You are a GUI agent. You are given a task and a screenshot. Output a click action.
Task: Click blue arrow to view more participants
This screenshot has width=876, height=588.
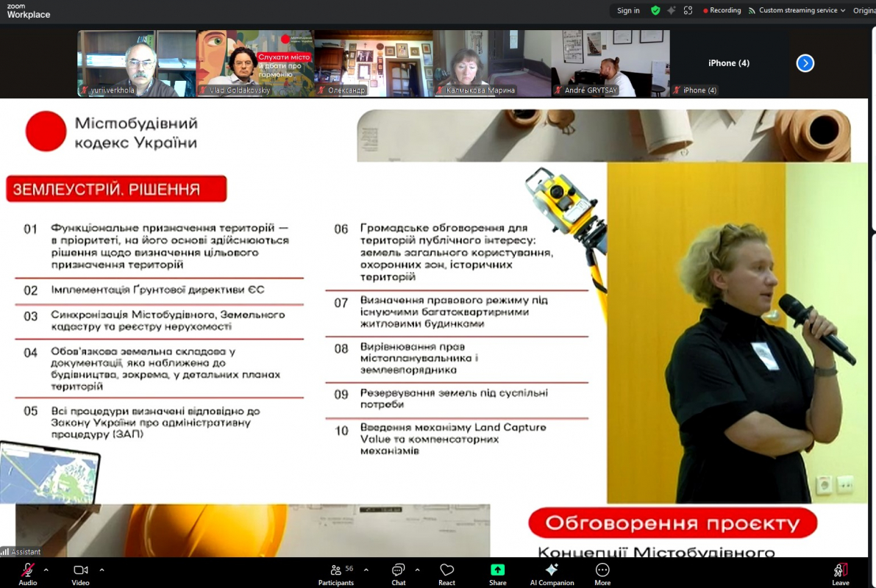(805, 63)
